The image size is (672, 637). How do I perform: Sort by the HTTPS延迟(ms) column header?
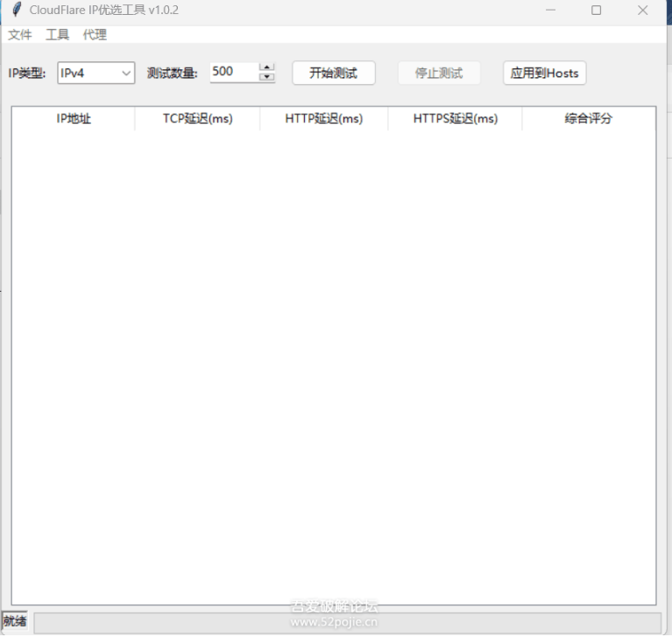pos(455,119)
